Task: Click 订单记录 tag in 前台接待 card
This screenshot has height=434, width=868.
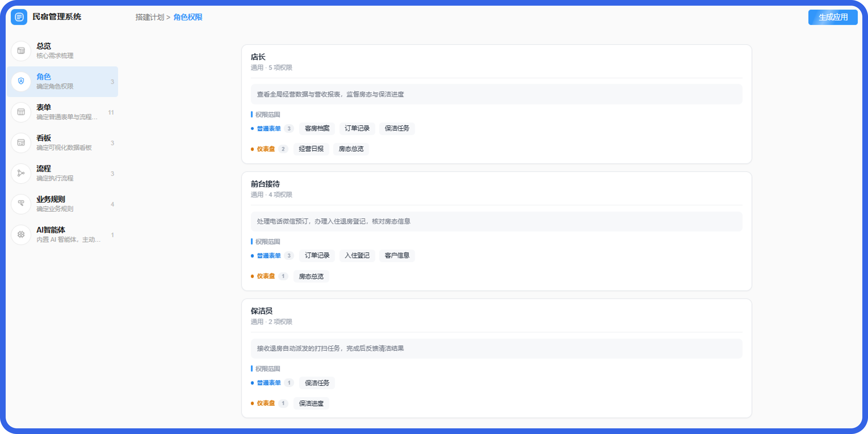Action: tap(317, 256)
